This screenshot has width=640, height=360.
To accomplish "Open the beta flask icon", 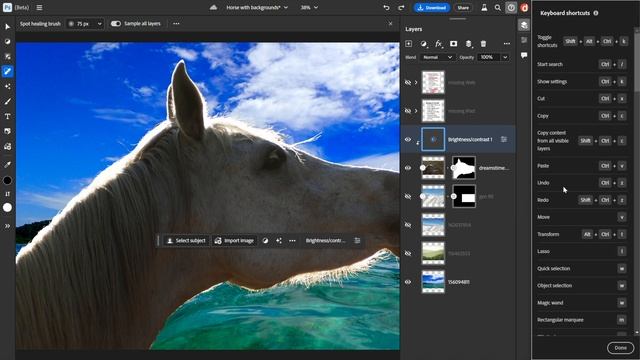I will coord(484,7).
